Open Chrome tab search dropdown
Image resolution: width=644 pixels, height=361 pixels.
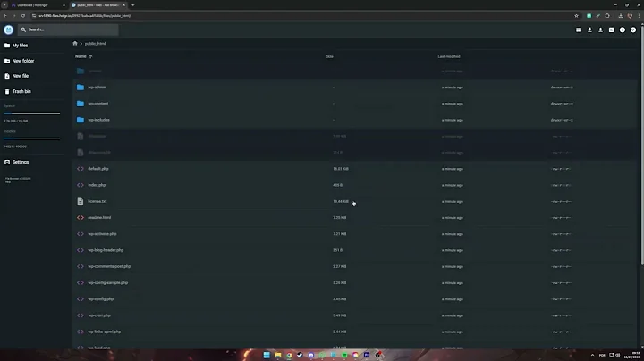tap(4, 5)
